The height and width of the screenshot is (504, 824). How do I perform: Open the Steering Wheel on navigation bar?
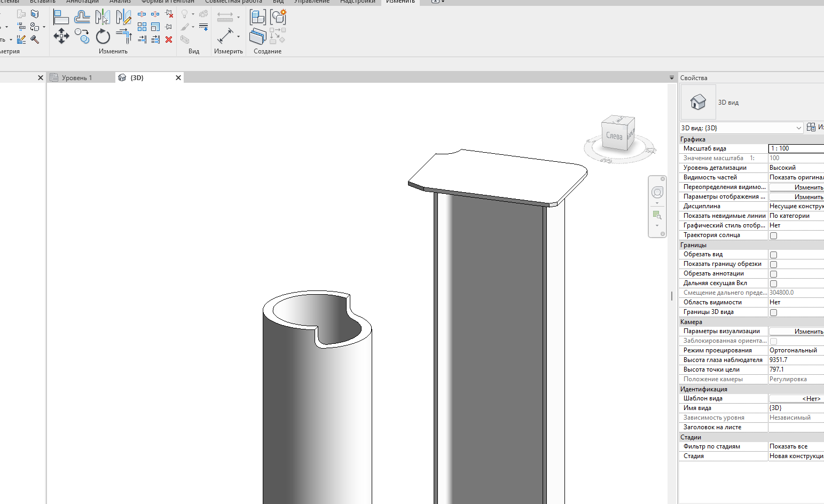coord(657,192)
